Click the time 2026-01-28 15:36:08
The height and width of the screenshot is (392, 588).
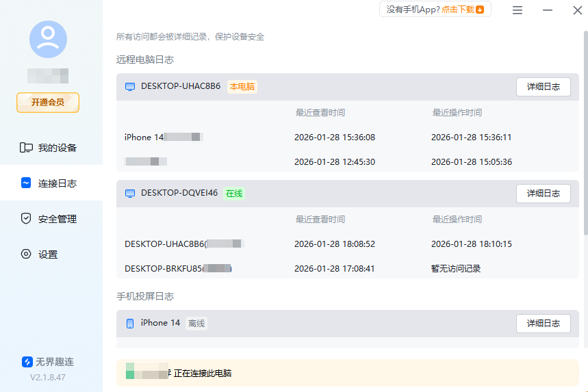click(335, 137)
